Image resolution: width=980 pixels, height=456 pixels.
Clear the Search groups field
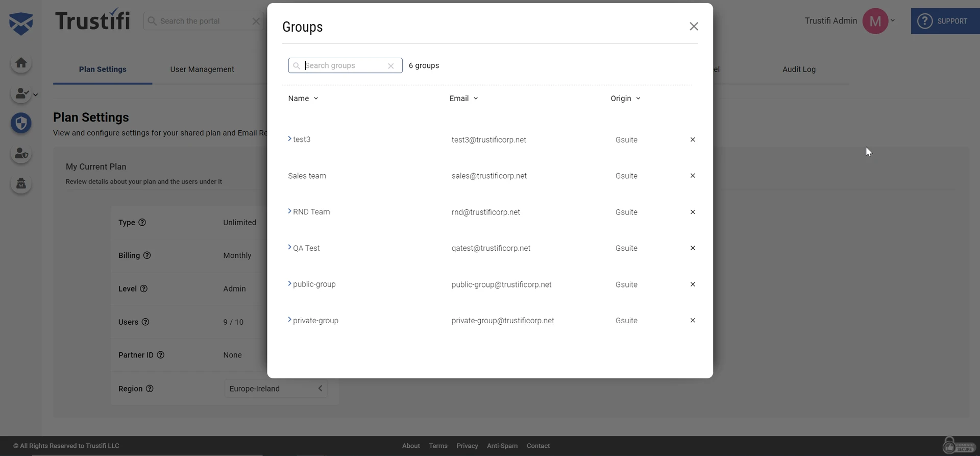tap(391, 66)
